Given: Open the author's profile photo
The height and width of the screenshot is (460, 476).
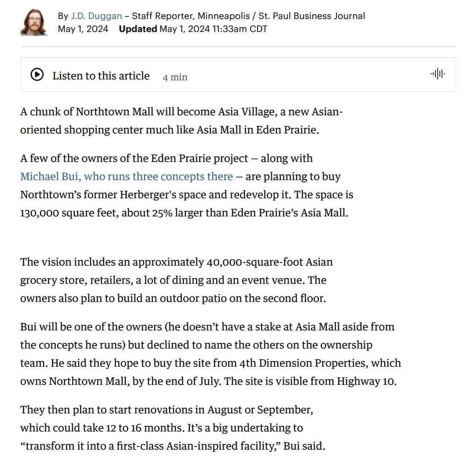Looking at the screenshot, I should coord(34,22).
